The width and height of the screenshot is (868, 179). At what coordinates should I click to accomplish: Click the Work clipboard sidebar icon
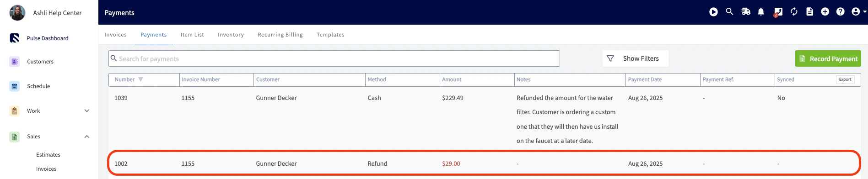[15, 111]
